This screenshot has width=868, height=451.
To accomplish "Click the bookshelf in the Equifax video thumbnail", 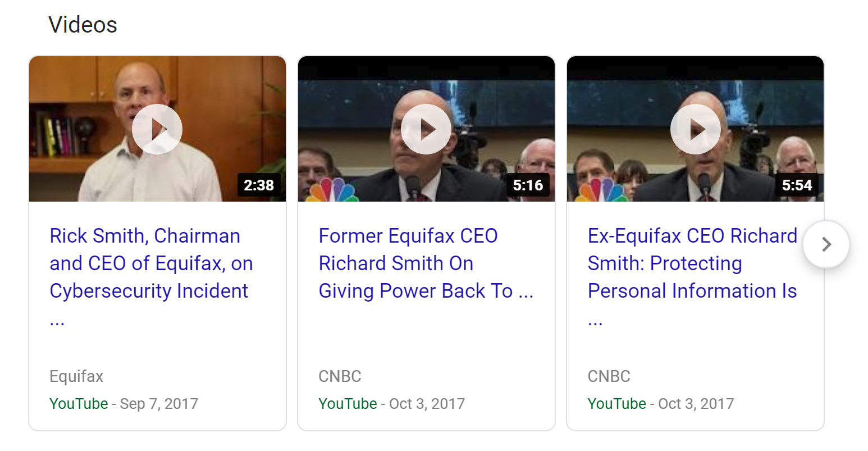I will point(59,135).
